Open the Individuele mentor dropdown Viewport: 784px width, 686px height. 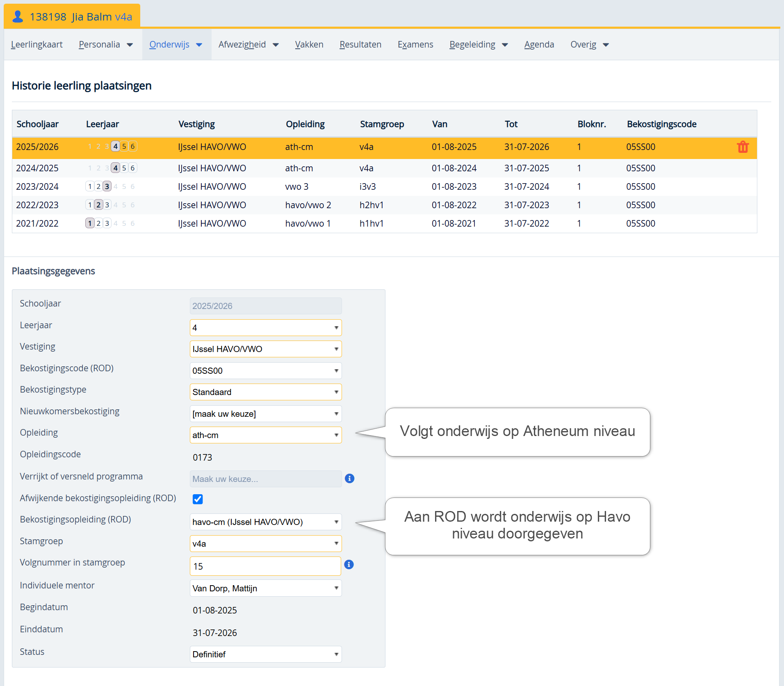pyautogui.click(x=265, y=588)
